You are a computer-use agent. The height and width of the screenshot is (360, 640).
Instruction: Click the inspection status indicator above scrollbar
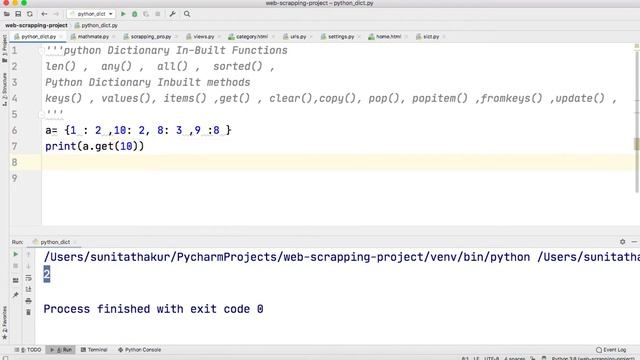point(637,47)
